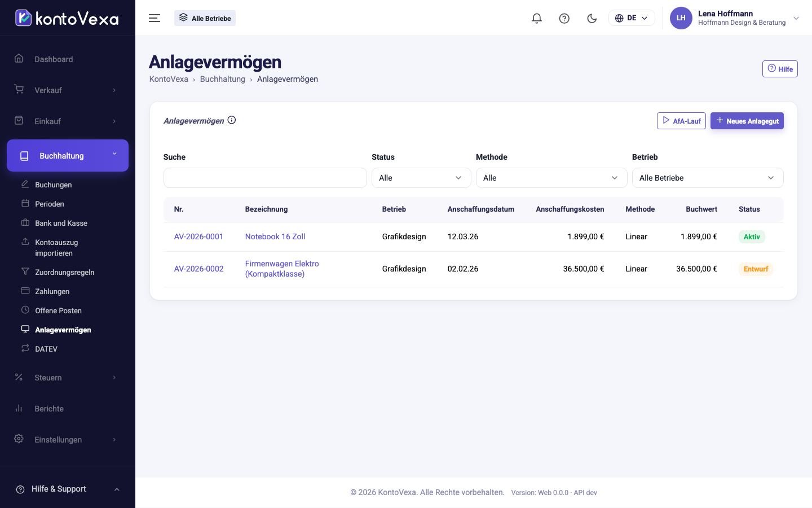Open asset AV-2026-0002 link
812x508 pixels.
tap(198, 269)
